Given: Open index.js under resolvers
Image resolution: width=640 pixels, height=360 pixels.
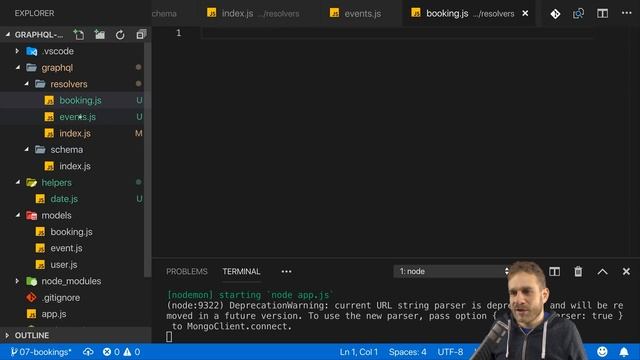Looking at the screenshot, I should click(75, 133).
